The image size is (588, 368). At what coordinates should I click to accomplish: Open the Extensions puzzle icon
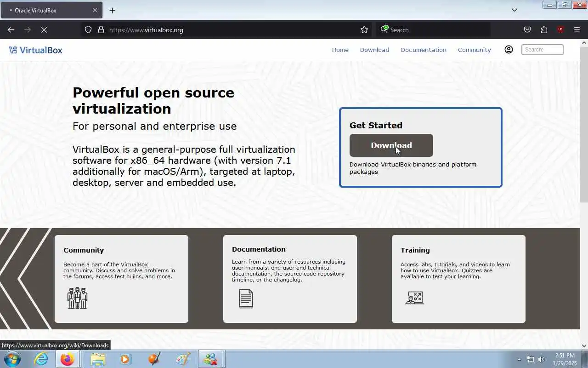[x=544, y=30]
